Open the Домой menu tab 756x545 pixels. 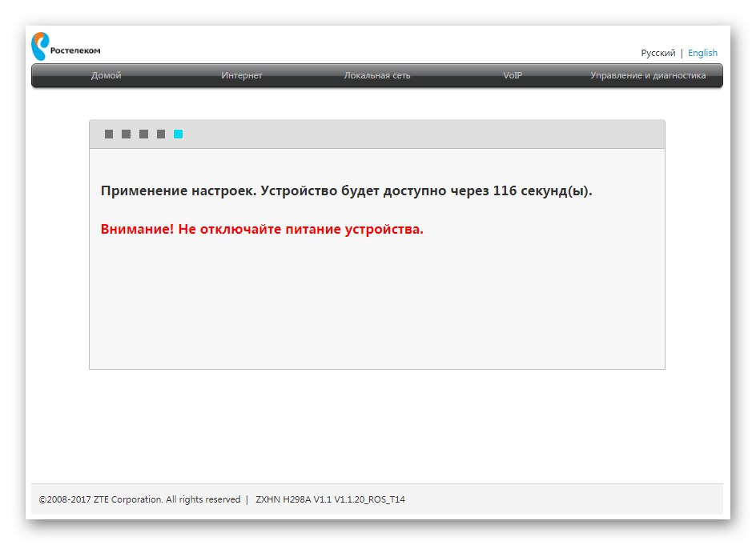point(106,76)
